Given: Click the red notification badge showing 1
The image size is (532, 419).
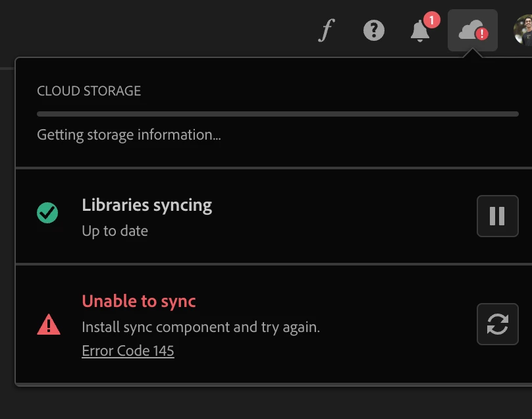Looking at the screenshot, I should click(431, 20).
